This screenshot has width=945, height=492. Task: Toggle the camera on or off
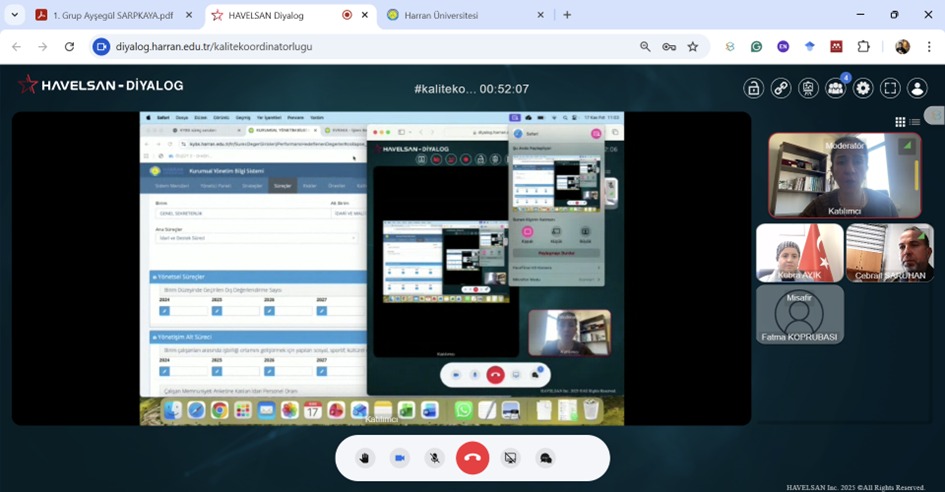point(399,458)
